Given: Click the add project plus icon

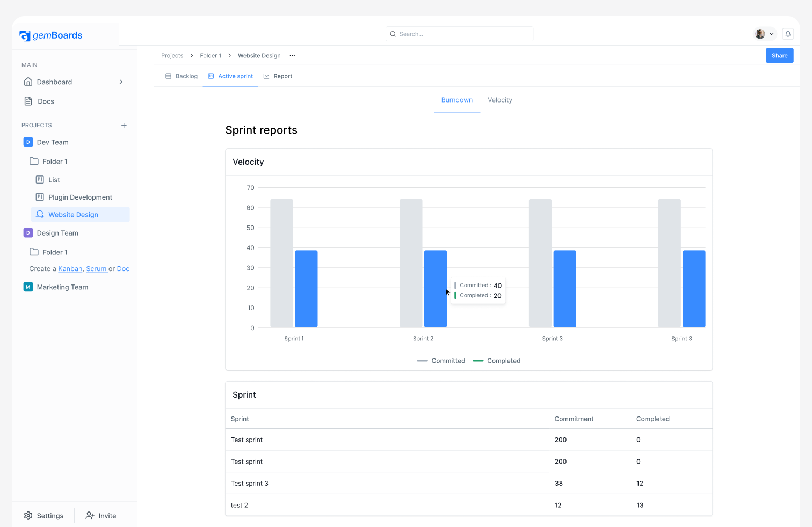Looking at the screenshot, I should click(x=124, y=125).
